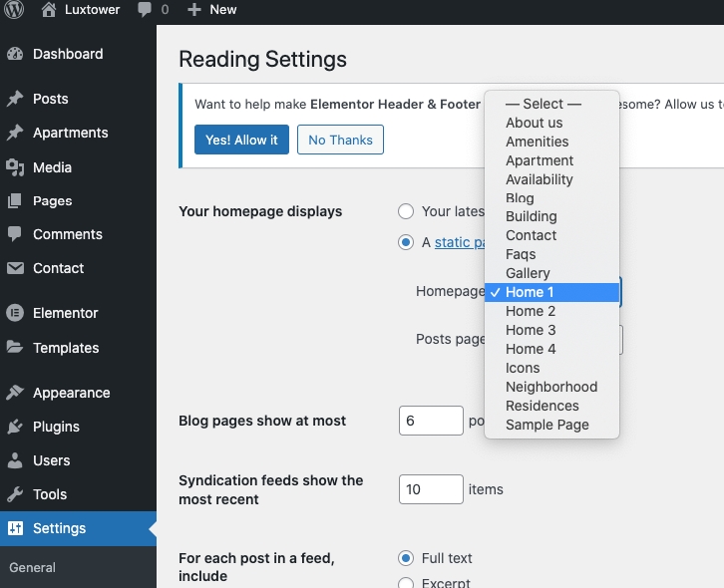Click the Plugins plug icon
The image size is (724, 588).
click(15, 427)
